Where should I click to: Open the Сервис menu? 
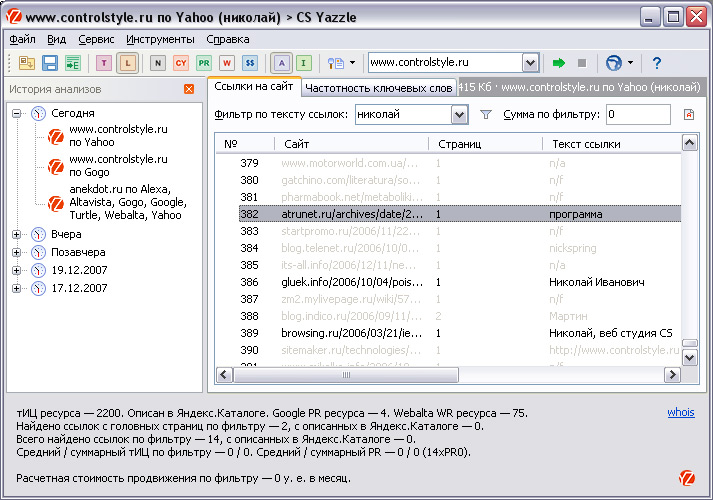tap(96, 39)
